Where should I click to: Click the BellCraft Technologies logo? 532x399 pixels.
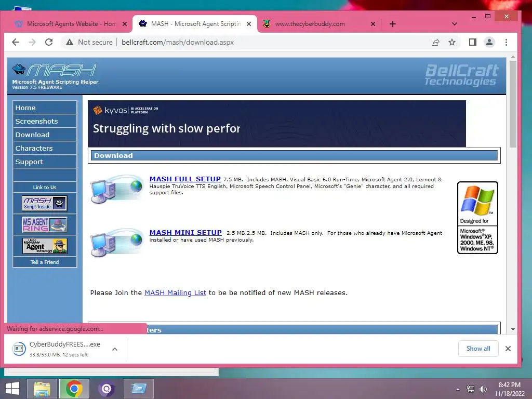(461, 75)
